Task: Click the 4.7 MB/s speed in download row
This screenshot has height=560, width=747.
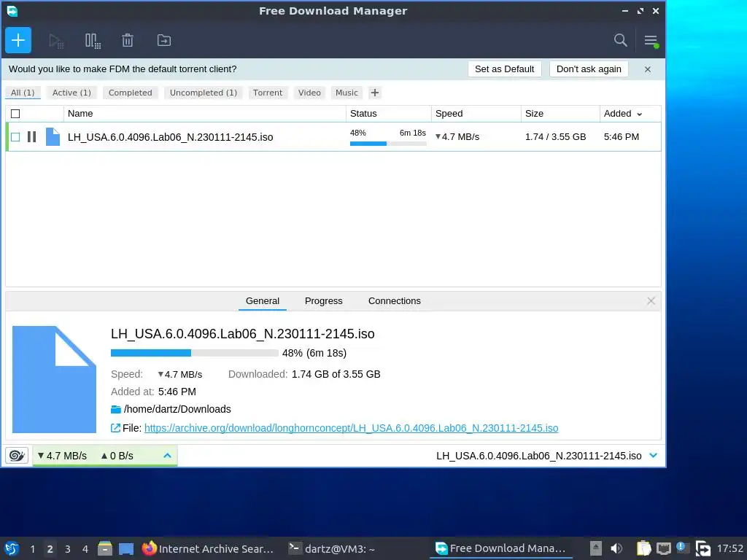Action: (x=457, y=137)
